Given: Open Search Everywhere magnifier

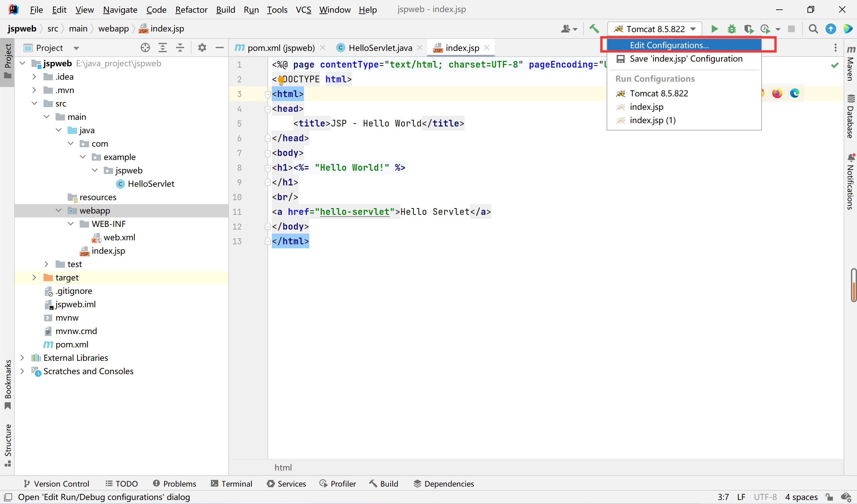Looking at the screenshot, I should tap(813, 29).
